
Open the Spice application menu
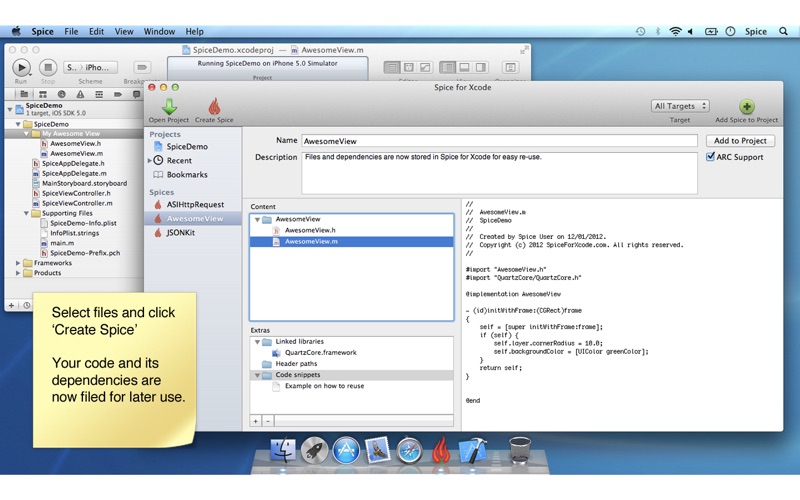click(x=42, y=31)
